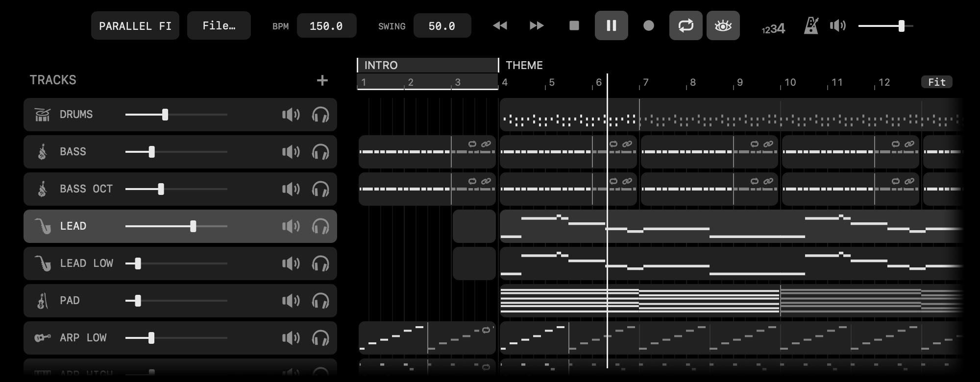
Task: Click the loop icon on first BASS clip
Action: point(472,144)
